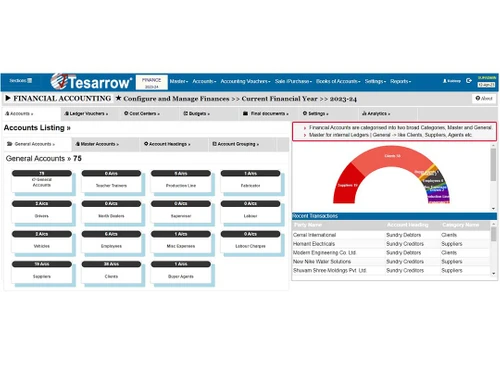Viewport: 500px width, 375px height.
Task: Select the Misc Expenses card
Action: 181,242
